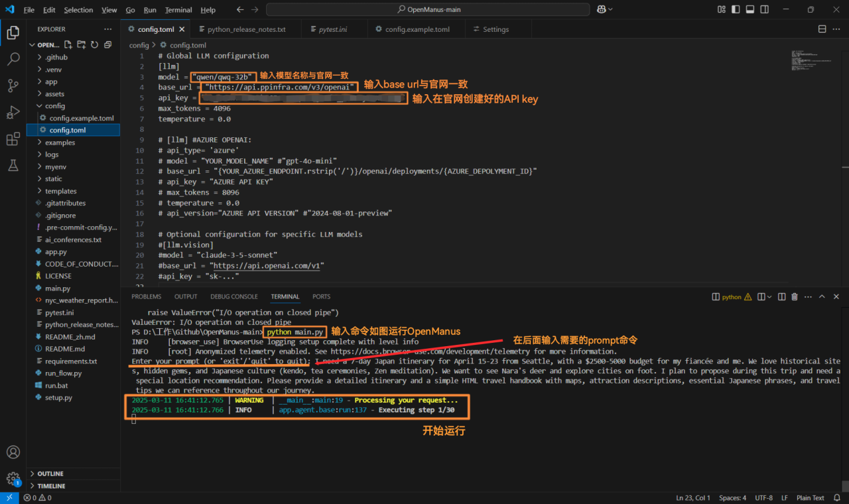This screenshot has height=504, width=849.
Task: Change indentation via Spaces: 4
Action: click(x=732, y=497)
